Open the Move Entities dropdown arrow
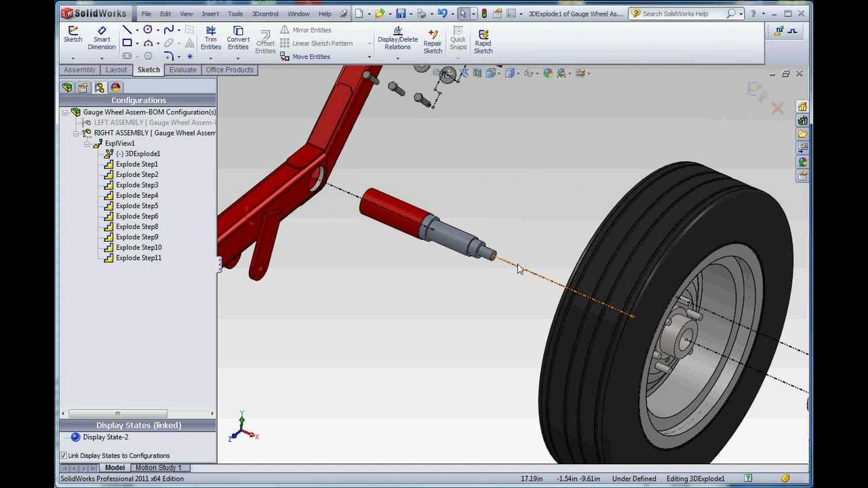The image size is (868, 488). [x=370, y=57]
